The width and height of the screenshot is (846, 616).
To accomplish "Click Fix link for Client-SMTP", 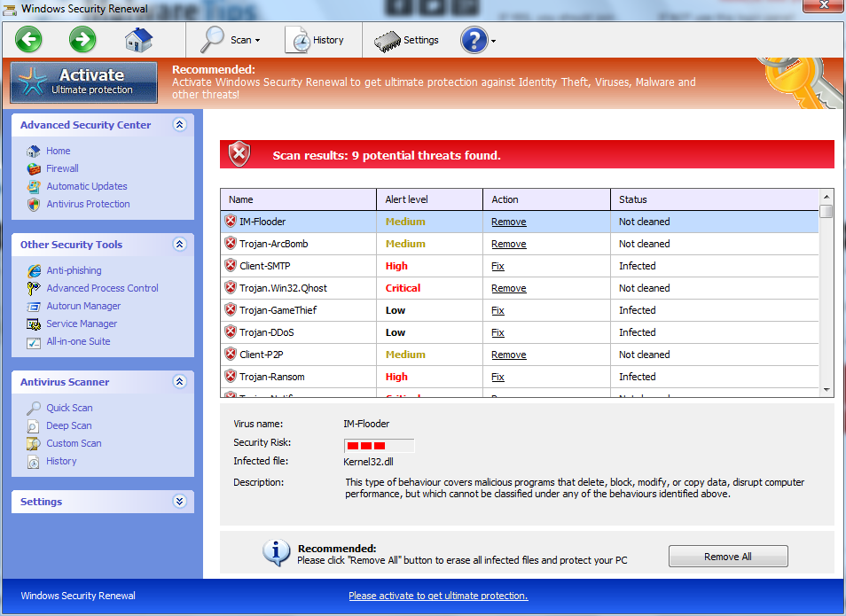I will tap(498, 266).
